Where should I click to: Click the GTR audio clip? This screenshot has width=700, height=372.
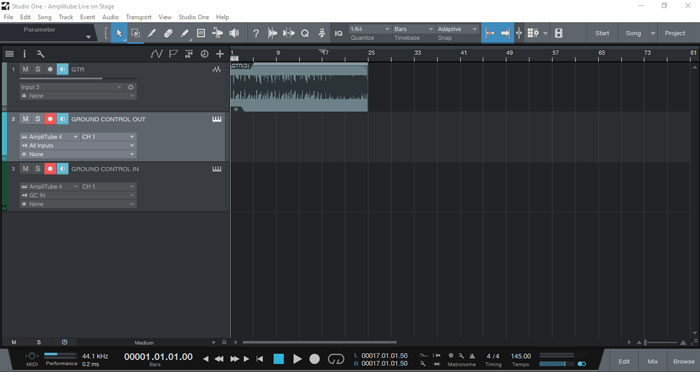click(299, 88)
